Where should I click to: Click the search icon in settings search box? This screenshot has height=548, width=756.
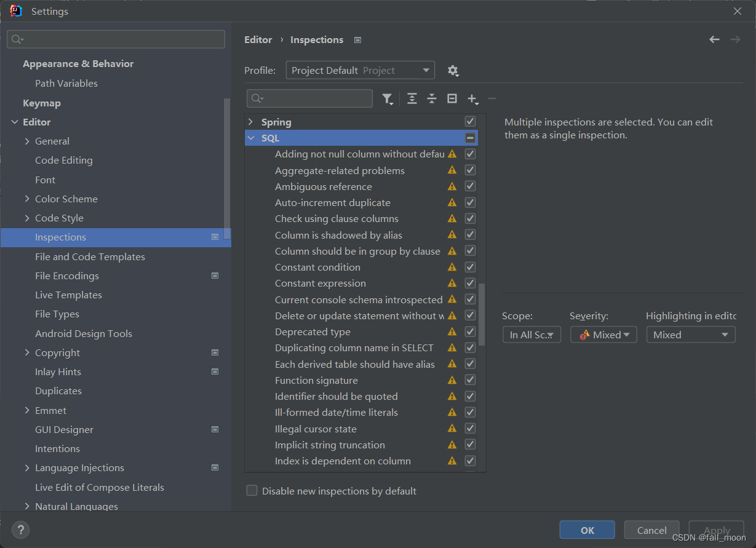(17, 39)
